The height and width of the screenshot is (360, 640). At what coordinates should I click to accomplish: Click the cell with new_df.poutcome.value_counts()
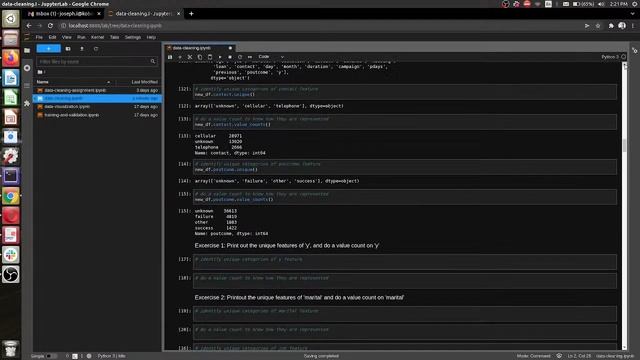tap(404, 197)
